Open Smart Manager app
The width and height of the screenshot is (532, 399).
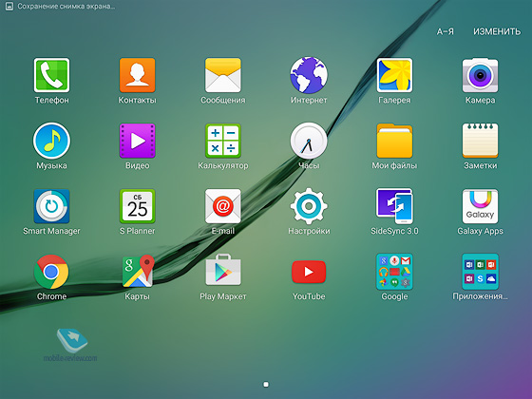(51, 206)
